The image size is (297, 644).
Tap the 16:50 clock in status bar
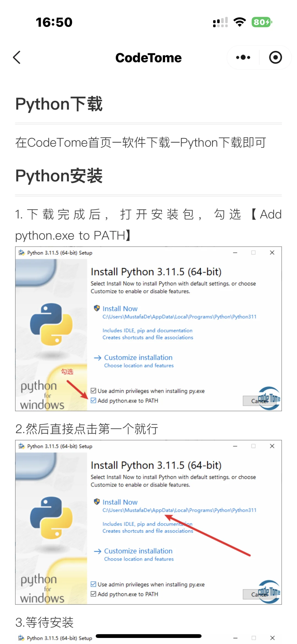[x=54, y=22]
